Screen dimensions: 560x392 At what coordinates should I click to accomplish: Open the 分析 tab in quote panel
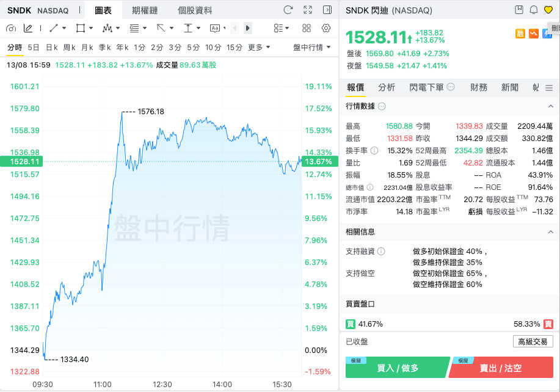point(387,87)
